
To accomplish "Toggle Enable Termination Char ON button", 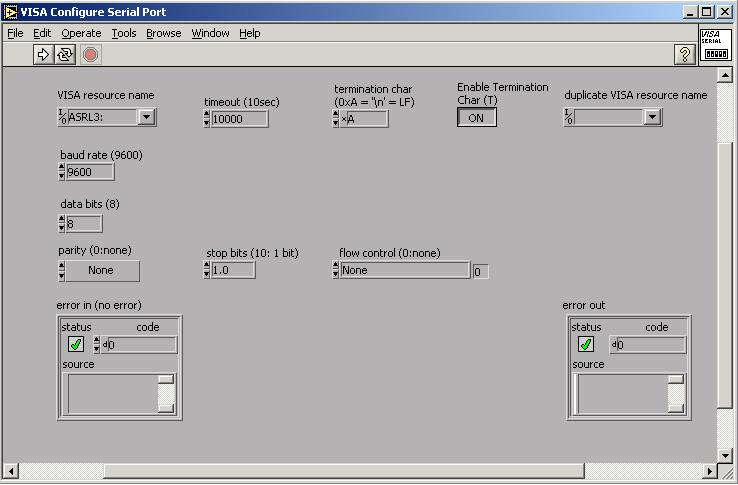I will click(476, 118).
